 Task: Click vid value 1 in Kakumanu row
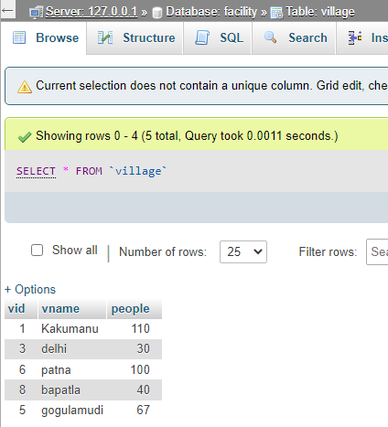point(22,329)
